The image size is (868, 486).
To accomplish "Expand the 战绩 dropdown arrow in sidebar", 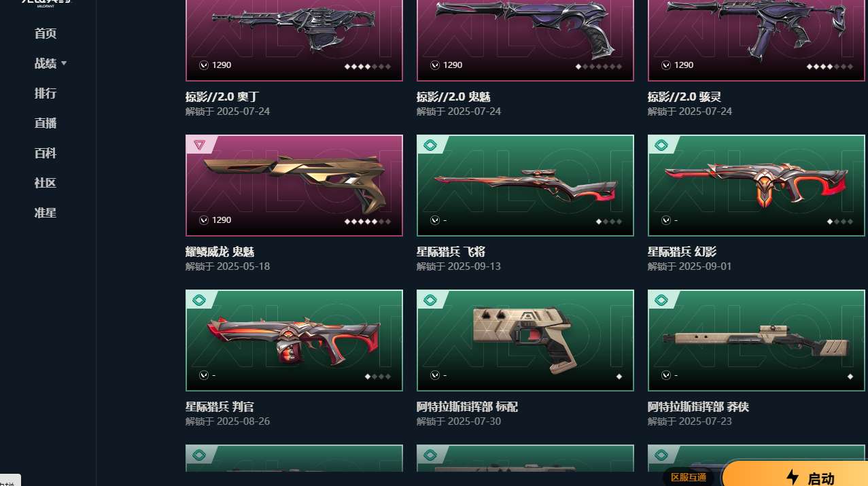I will click(64, 63).
